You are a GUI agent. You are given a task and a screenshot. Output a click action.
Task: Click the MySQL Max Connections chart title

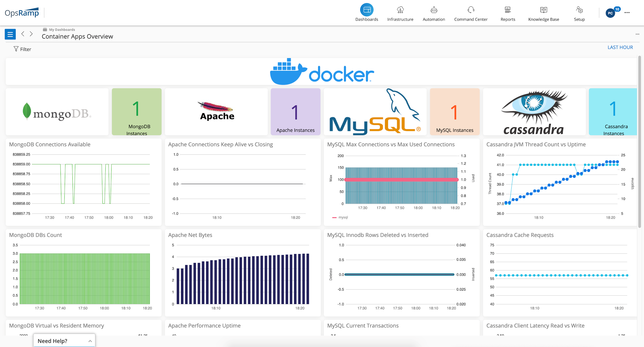point(391,144)
